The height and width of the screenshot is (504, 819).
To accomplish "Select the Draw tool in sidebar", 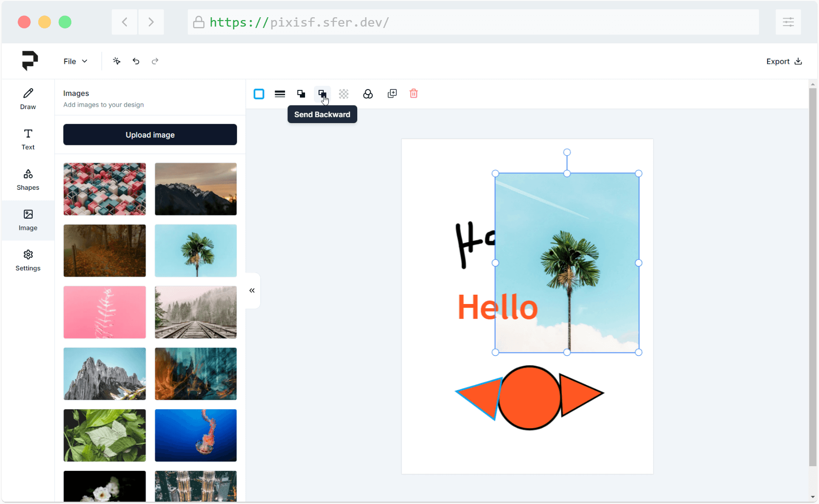I will [28, 99].
